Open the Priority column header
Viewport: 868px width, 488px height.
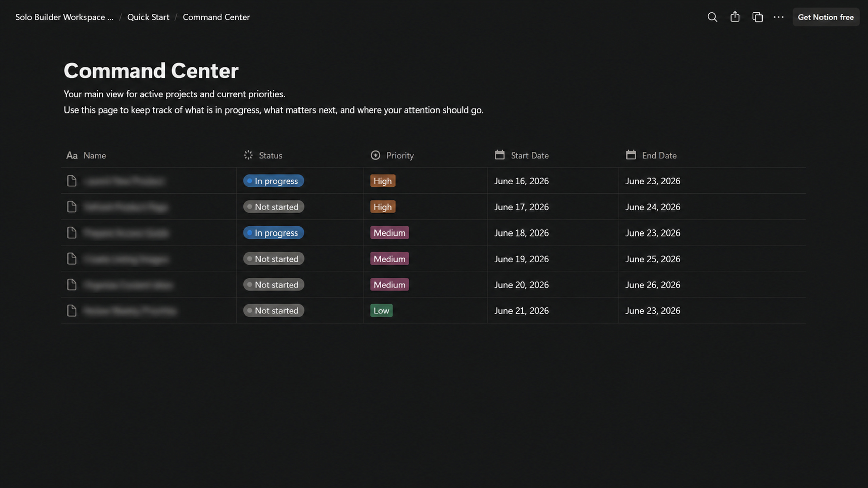392,155
